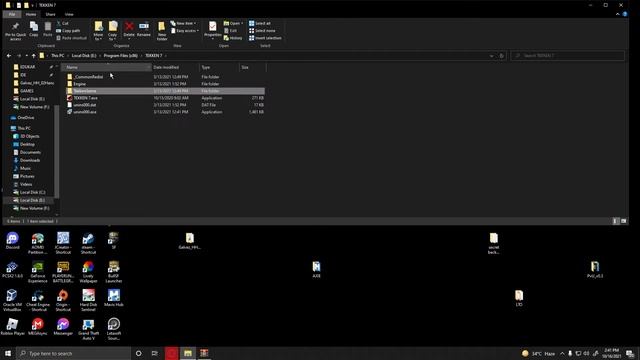This screenshot has height=360, width=640.
Task: Click the Windows taskbar search box
Action: click(73, 353)
